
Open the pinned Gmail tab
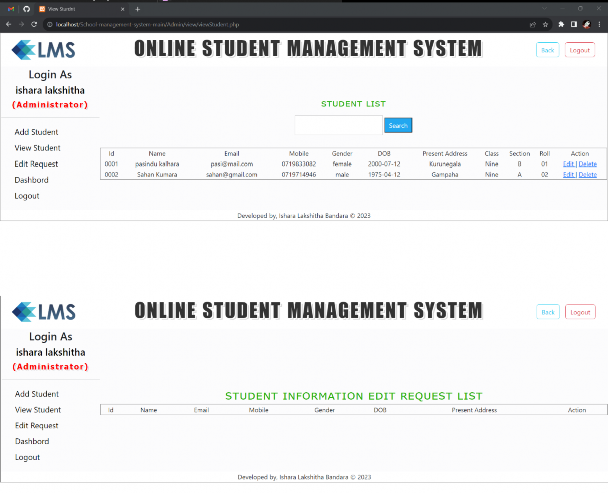pos(10,8)
